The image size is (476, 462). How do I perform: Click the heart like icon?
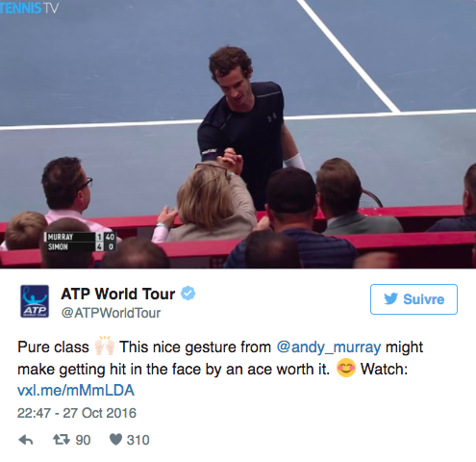click(x=115, y=440)
